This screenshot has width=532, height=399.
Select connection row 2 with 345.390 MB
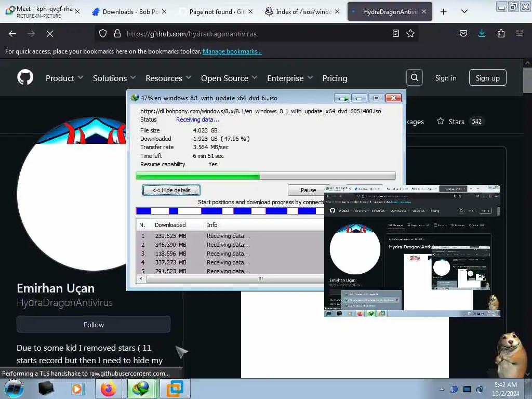(230, 245)
